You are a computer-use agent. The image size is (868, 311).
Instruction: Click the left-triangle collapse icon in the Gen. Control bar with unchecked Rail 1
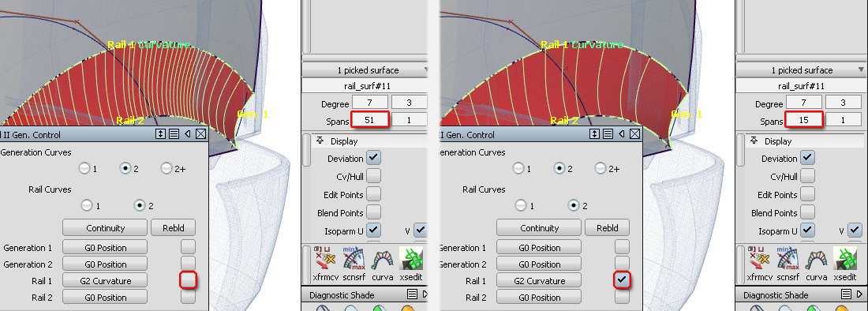(x=187, y=134)
